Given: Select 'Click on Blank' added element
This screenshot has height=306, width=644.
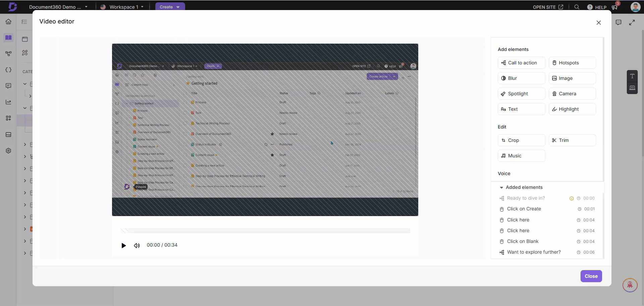Looking at the screenshot, I should (547, 242).
